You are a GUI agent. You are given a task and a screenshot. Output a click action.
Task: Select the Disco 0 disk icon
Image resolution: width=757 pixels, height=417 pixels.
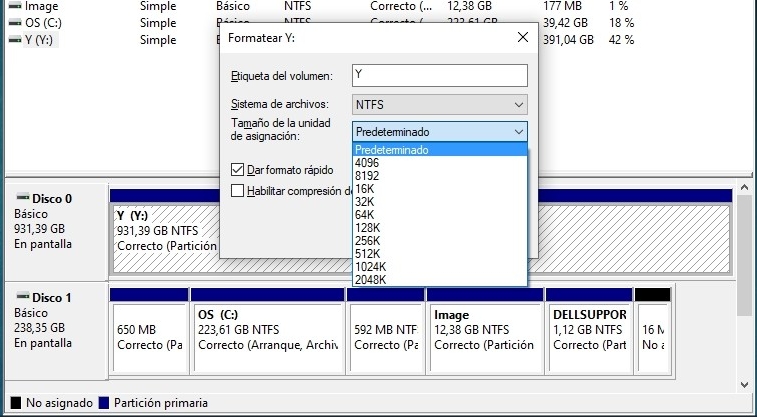(22, 198)
